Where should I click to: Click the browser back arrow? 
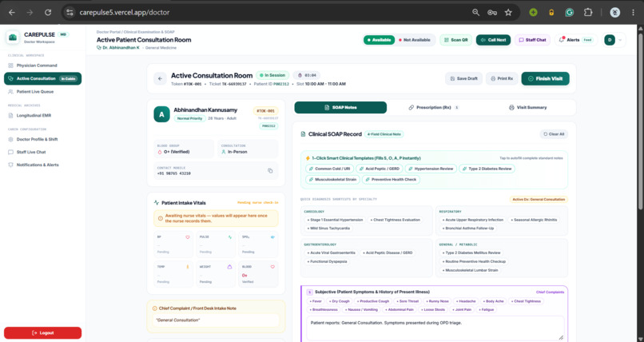pos(12,12)
